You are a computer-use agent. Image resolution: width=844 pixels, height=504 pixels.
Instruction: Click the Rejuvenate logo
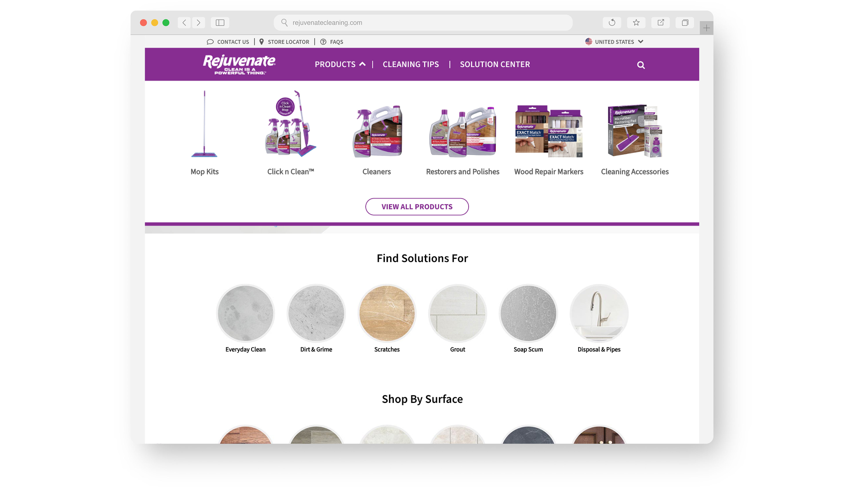tap(239, 64)
